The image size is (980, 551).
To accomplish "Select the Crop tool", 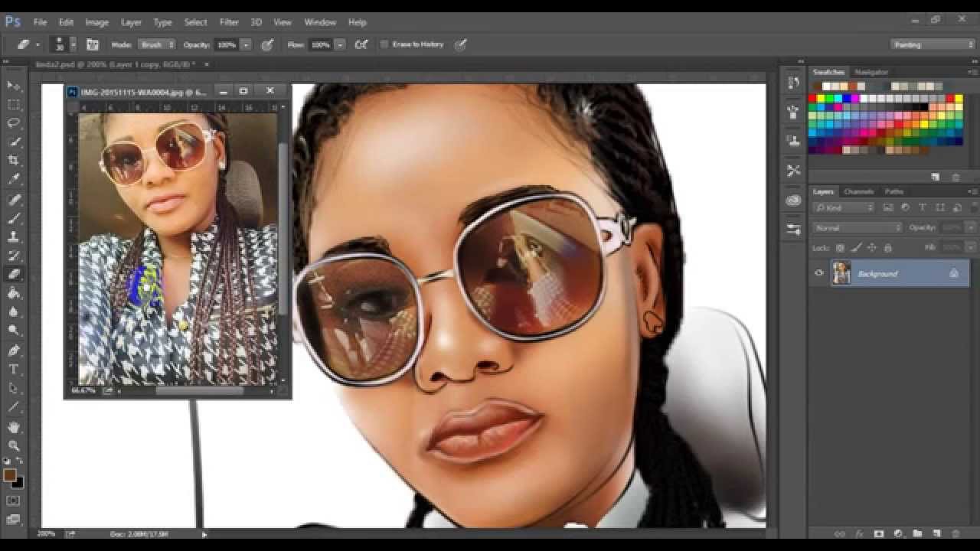I will point(14,161).
